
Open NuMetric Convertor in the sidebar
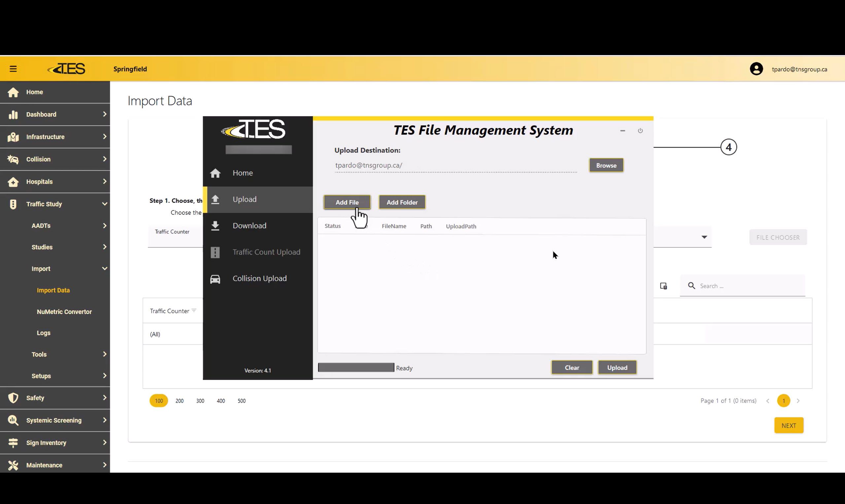(x=64, y=312)
